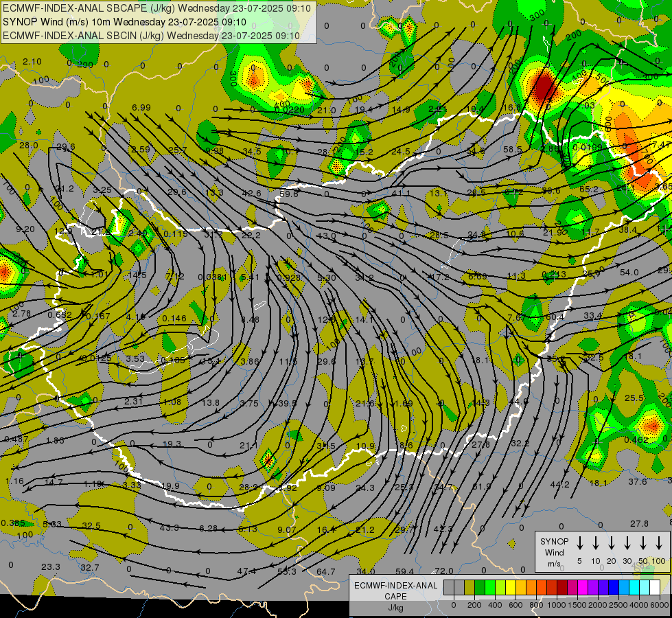The image size is (672, 618).
Task: Click the 0.146 value on the map
Action: click(x=174, y=318)
